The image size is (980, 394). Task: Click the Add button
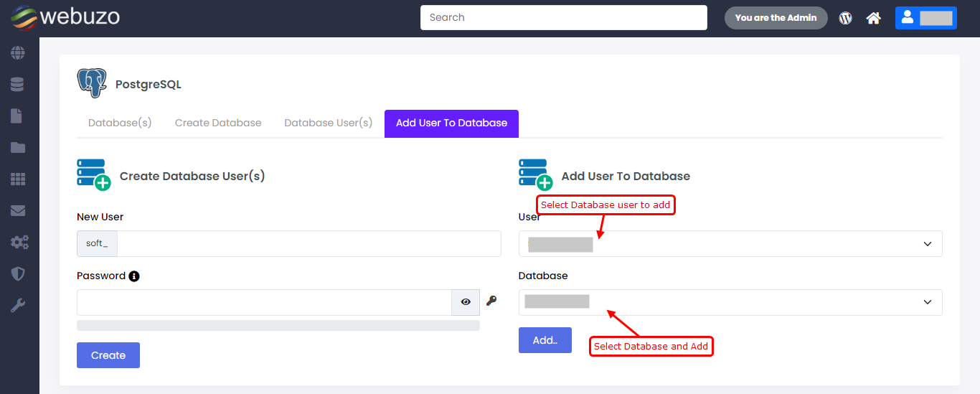coord(545,340)
